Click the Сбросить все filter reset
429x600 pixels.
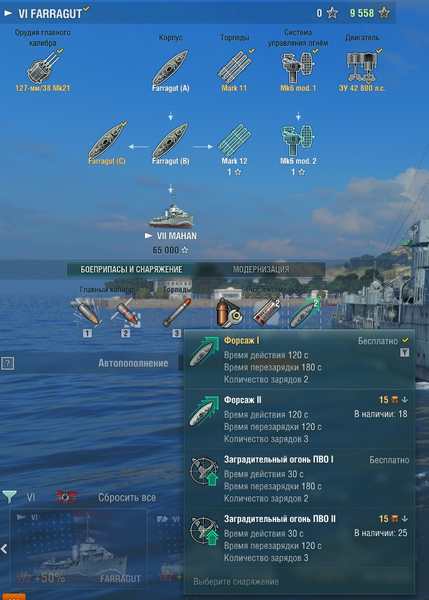coord(127,497)
